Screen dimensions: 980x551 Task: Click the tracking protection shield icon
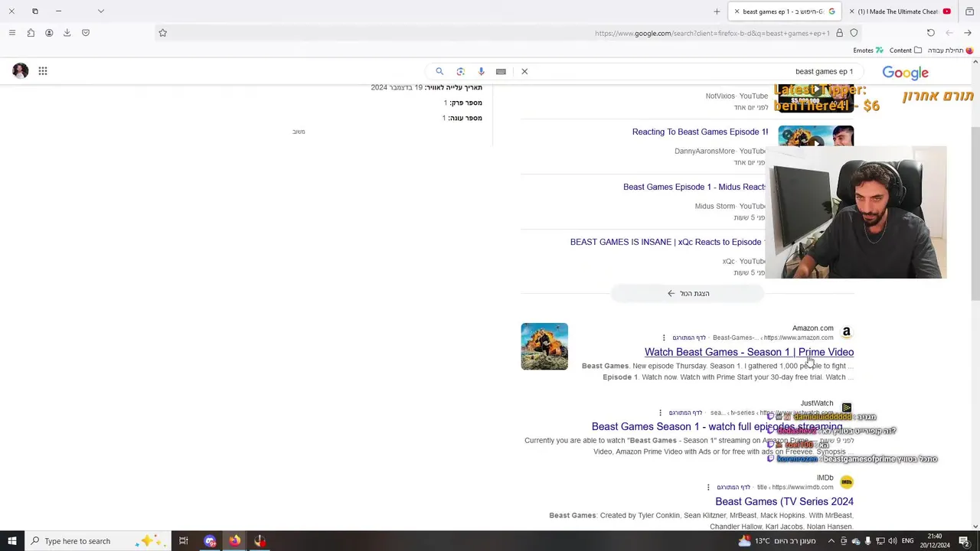[854, 33]
